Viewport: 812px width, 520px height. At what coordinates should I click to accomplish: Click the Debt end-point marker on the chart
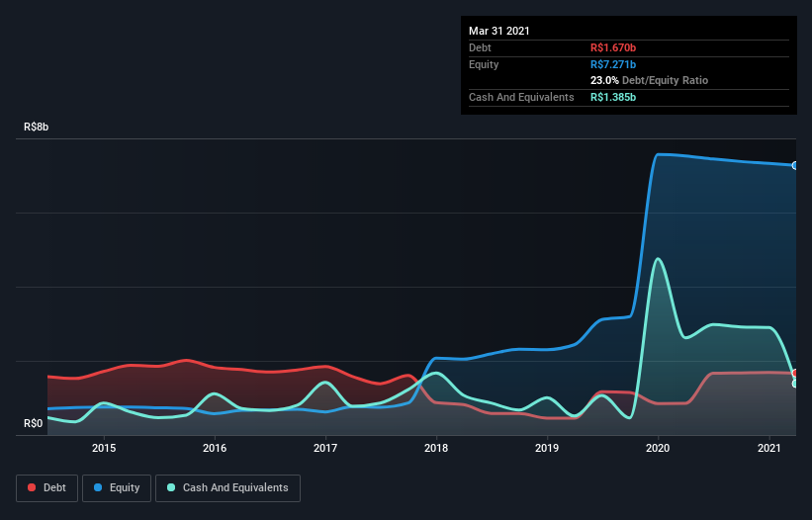(x=795, y=373)
